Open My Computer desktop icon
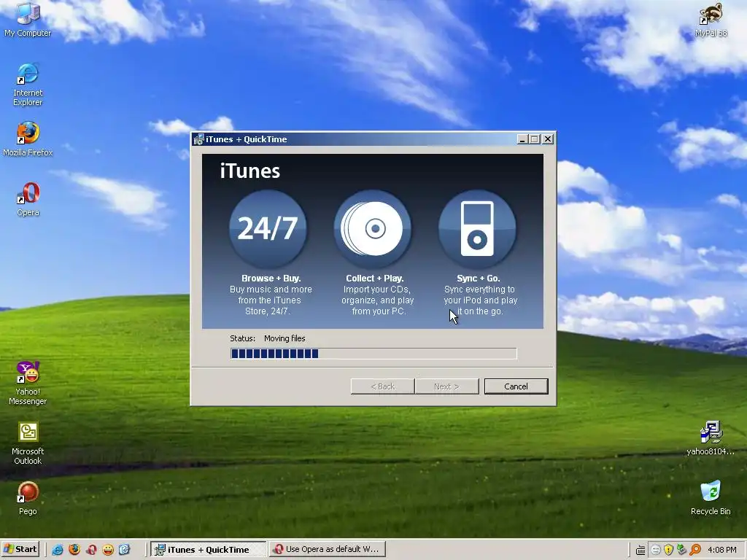Screen dimensions: 747x560 point(28,19)
